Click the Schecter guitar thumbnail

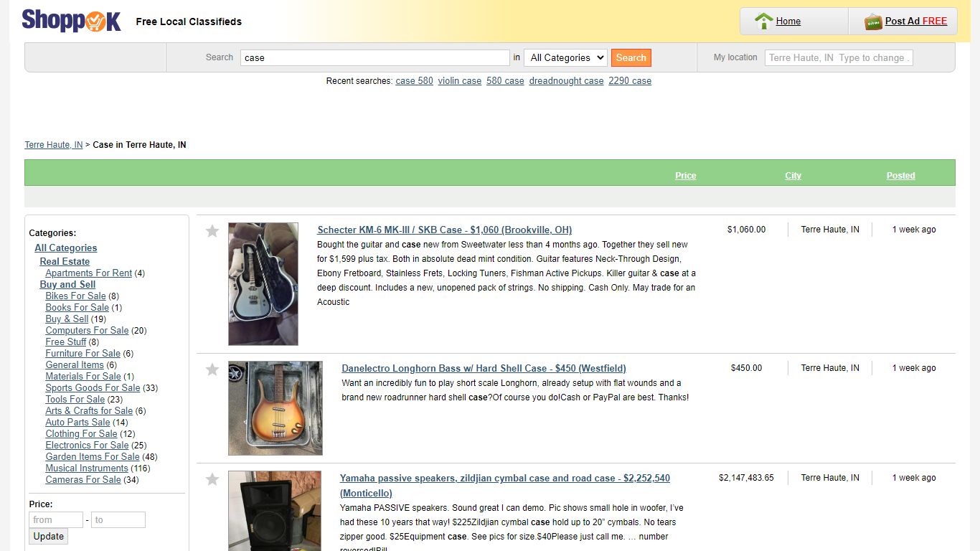click(263, 284)
